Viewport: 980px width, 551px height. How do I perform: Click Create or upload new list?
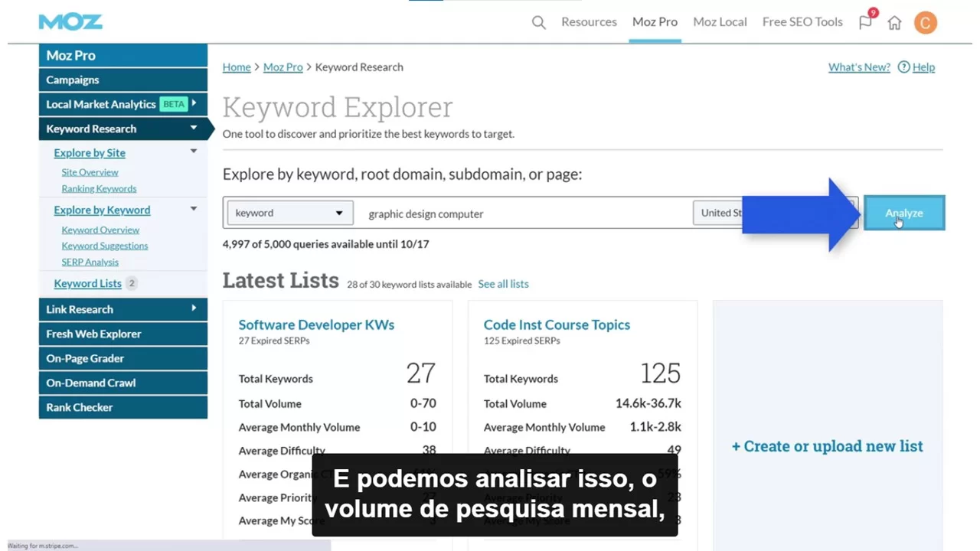(828, 446)
